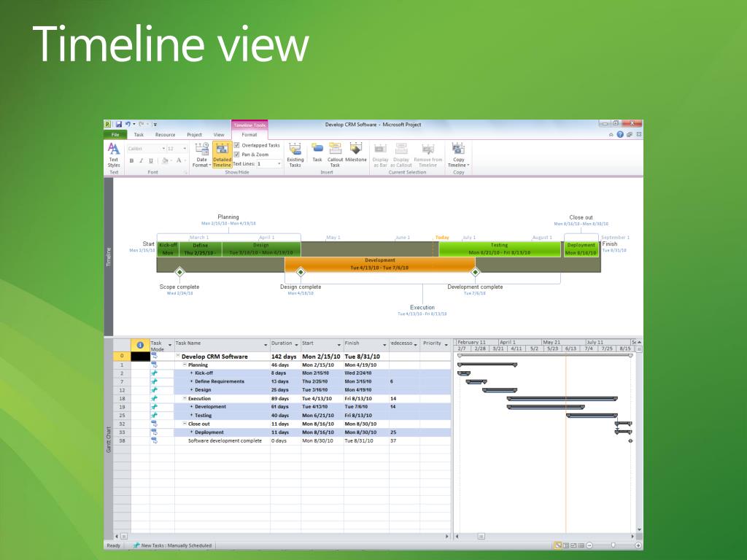Click Existing Tasks icon
The width and height of the screenshot is (747, 560).
pyautogui.click(x=295, y=149)
